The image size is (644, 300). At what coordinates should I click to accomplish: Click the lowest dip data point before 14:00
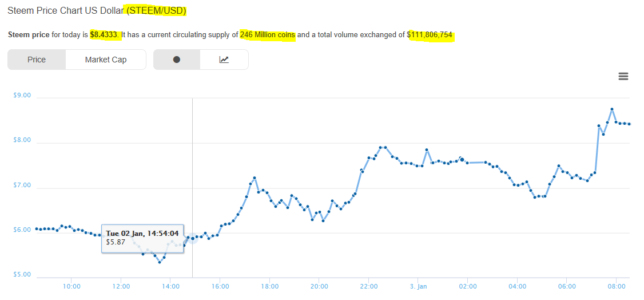(160, 262)
